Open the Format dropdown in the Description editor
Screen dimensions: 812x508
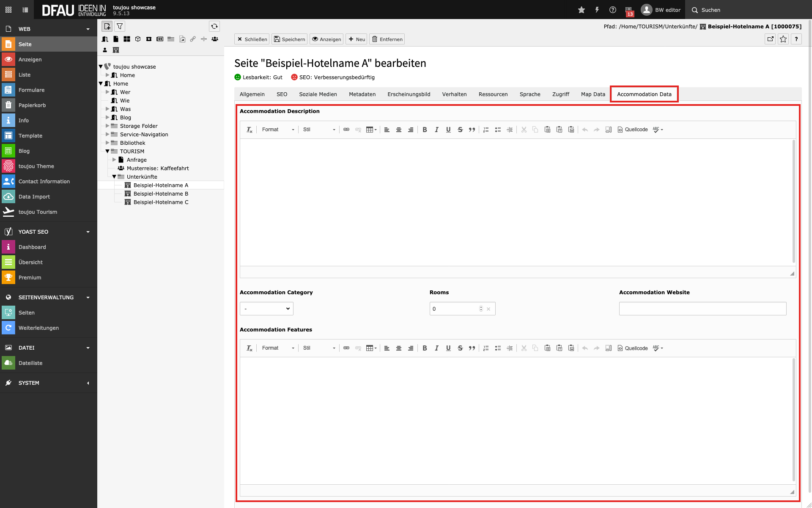[278, 130]
